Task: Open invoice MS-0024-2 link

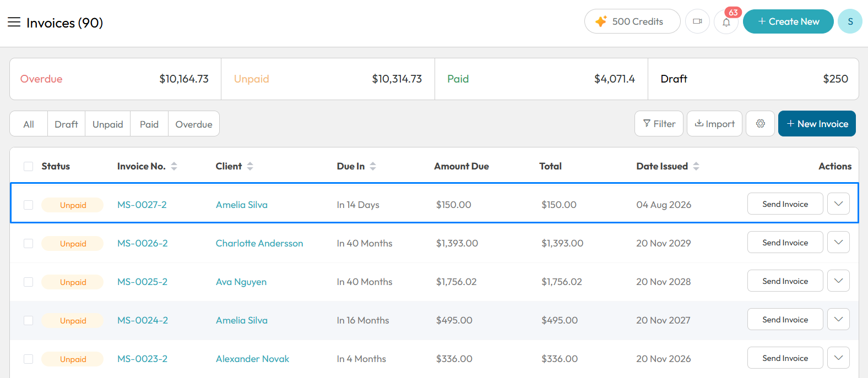Action: [142, 320]
